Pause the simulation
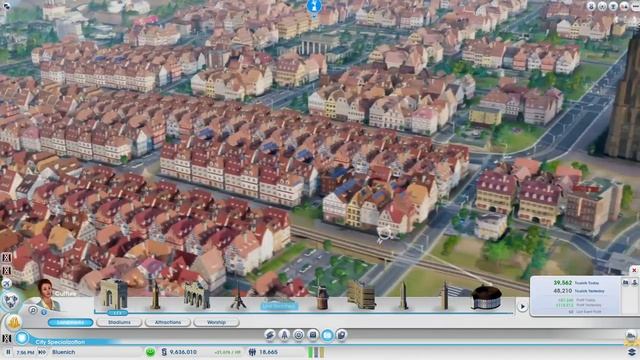The width and height of the screenshot is (640, 360). pos(8,352)
